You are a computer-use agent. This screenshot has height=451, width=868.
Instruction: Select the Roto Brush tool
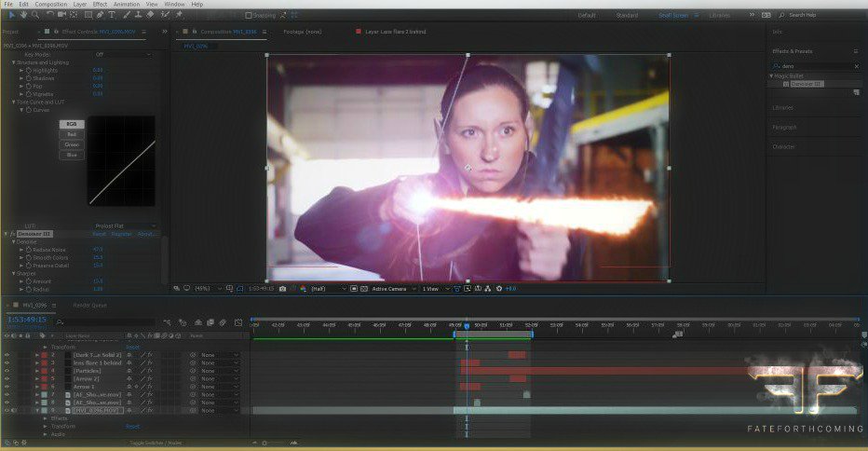click(165, 15)
